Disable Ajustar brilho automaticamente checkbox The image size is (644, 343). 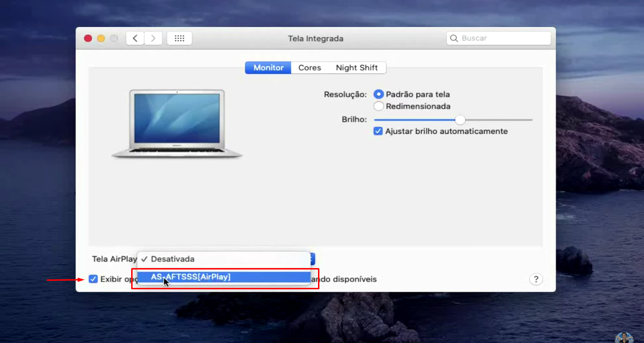(378, 131)
